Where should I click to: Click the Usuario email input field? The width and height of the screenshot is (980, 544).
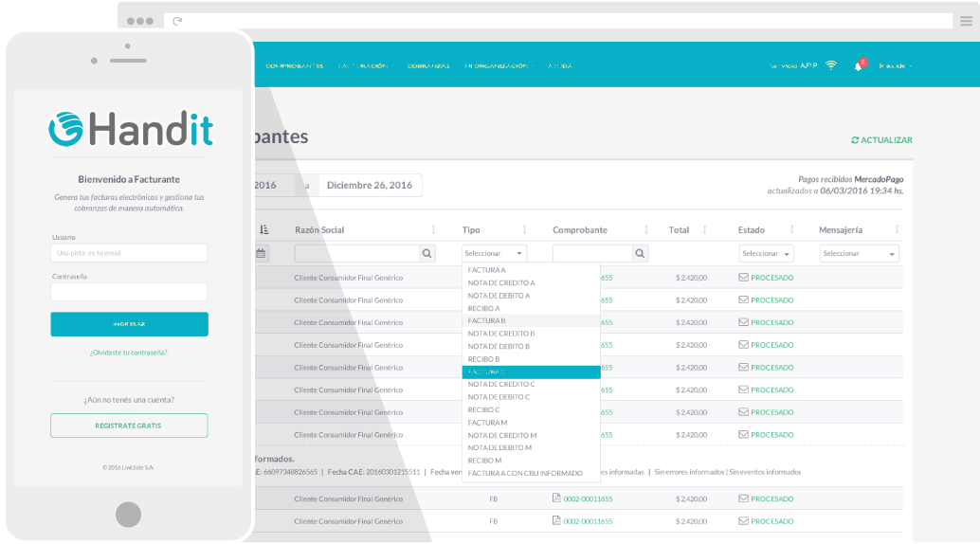[x=129, y=253]
